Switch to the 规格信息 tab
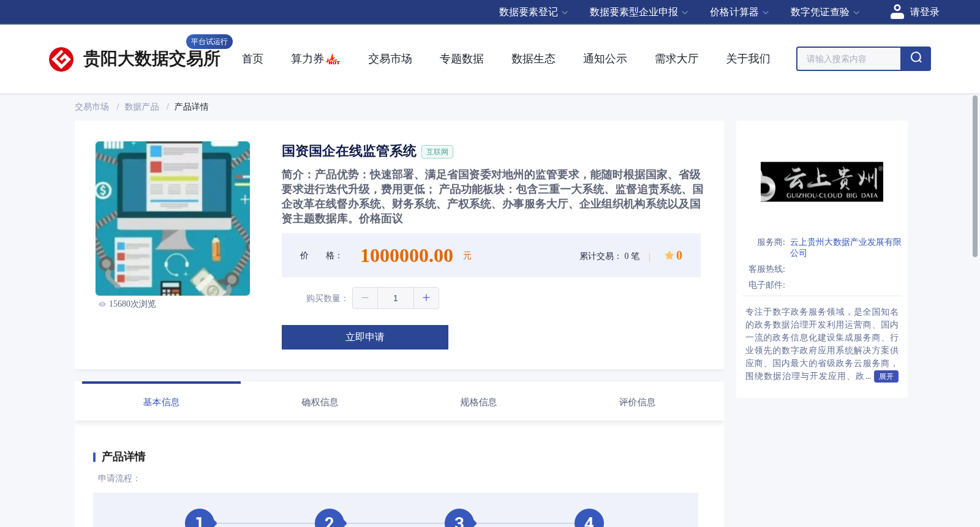This screenshot has height=527, width=980. click(478, 402)
